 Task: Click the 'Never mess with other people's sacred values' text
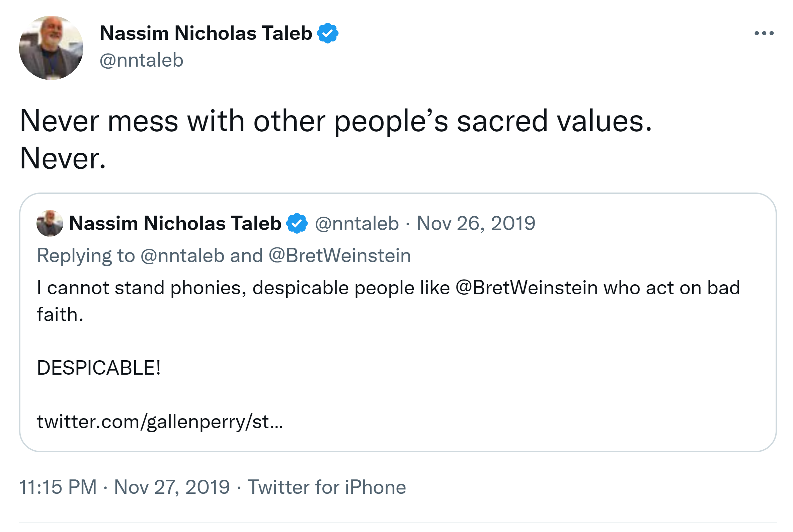tap(335, 122)
